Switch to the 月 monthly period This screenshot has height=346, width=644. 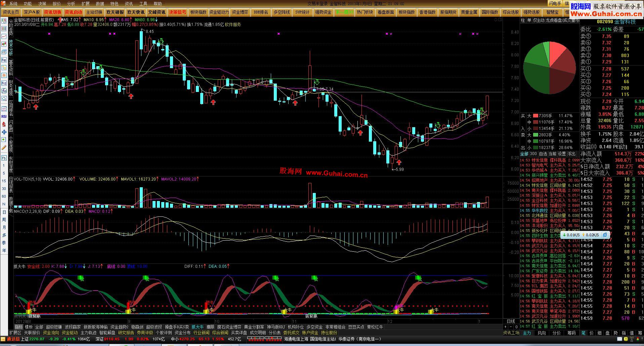[x=4, y=227]
